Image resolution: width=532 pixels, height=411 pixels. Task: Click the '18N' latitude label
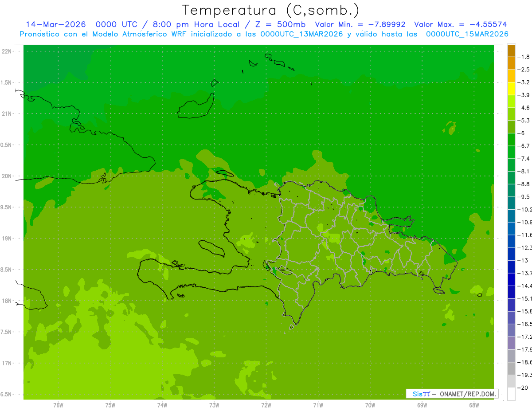pyautogui.click(x=8, y=301)
